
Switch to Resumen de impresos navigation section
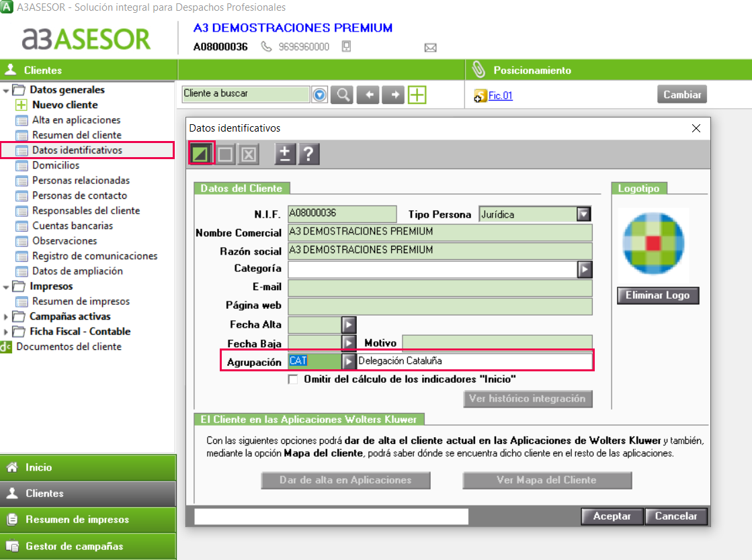pyautogui.click(x=88, y=520)
